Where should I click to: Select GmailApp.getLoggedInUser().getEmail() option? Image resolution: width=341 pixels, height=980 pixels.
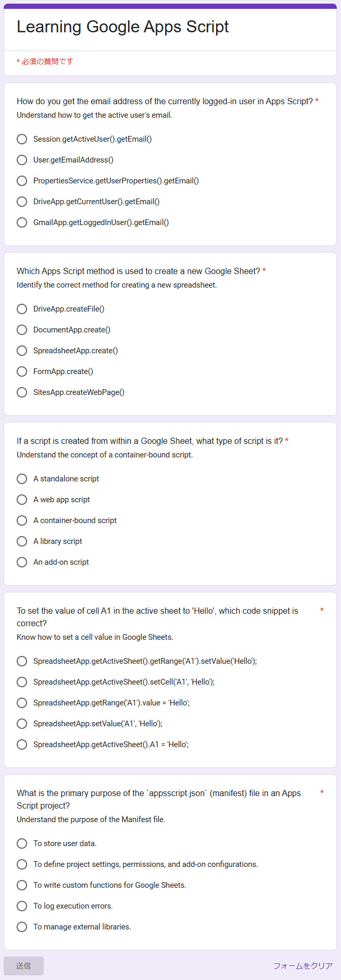point(22,222)
